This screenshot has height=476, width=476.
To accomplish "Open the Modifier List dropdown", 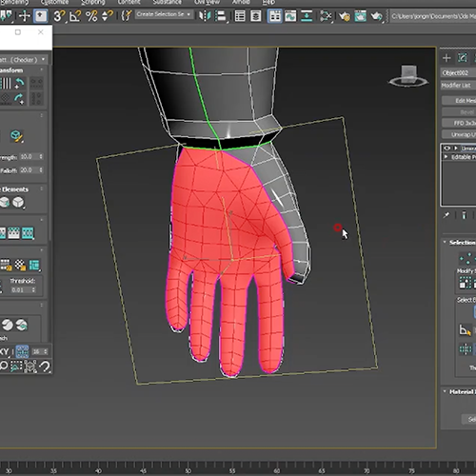I will point(459,86).
